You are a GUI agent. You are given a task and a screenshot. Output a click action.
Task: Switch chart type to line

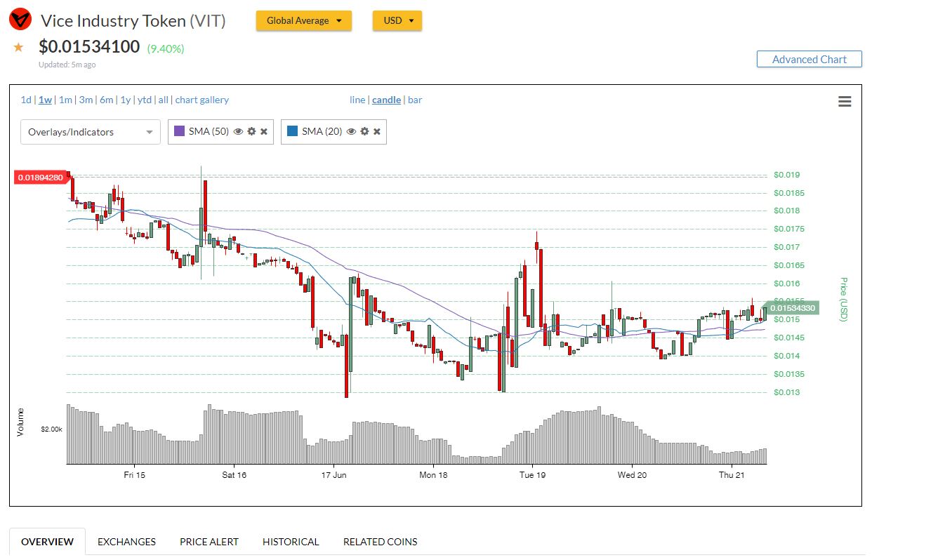pyautogui.click(x=357, y=100)
